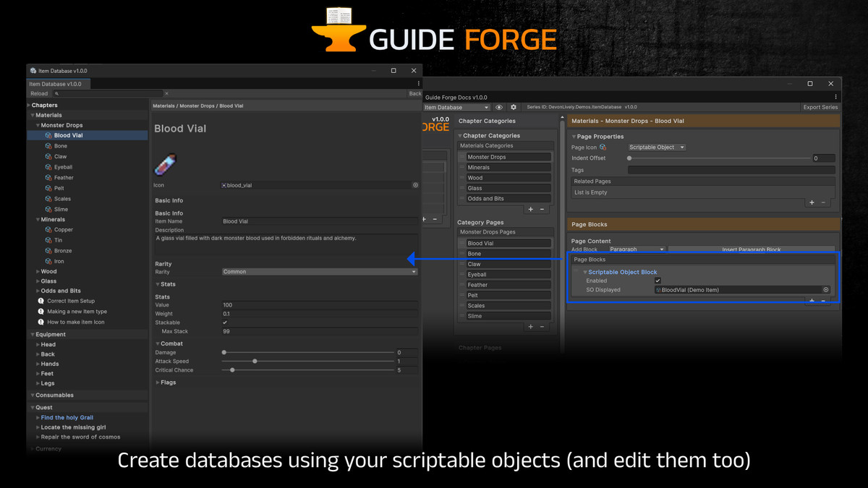Select the Claw item icon in tree
The width and height of the screenshot is (868, 488).
pyautogui.click(x=48, y=156)
